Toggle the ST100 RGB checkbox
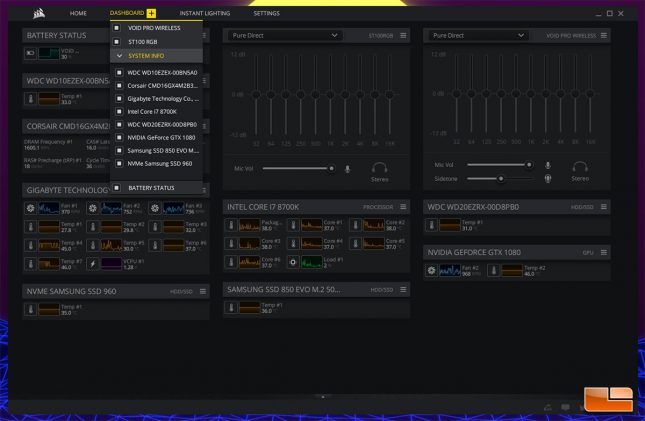645x421 pixels. pyautogui.click(x=117, y=42)
